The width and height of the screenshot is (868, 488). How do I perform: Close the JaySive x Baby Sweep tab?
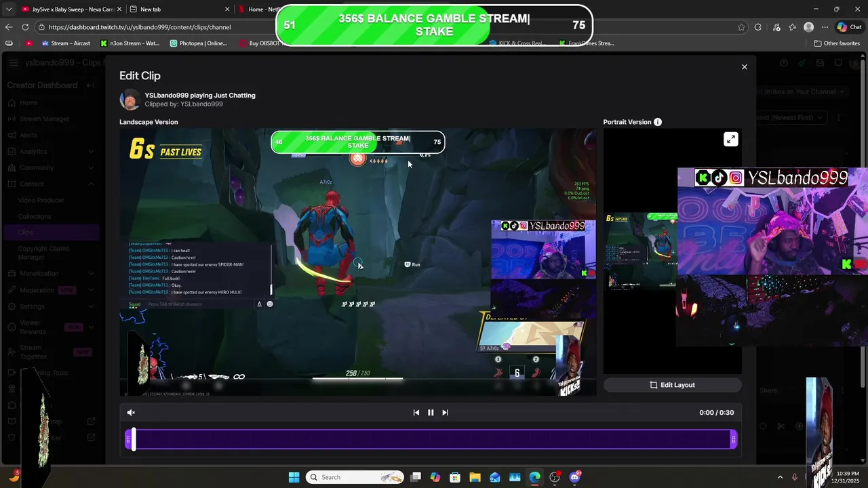(118, 9)
